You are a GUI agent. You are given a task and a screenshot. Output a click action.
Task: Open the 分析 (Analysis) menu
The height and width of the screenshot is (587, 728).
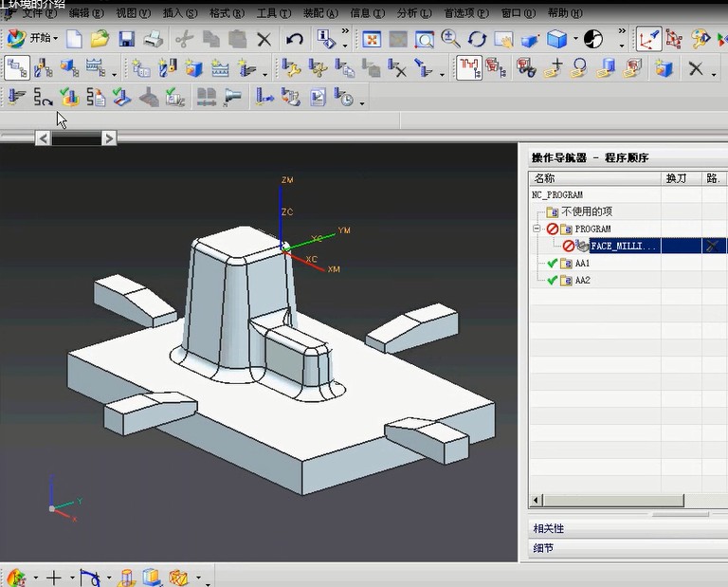coord(412,13)
